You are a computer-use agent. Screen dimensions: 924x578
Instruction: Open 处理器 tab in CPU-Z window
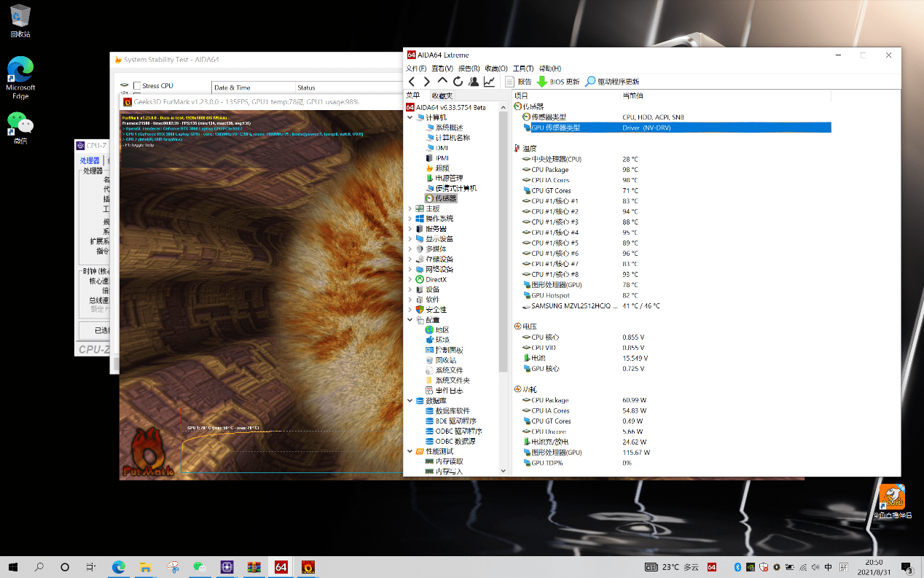tap(90, 160)
